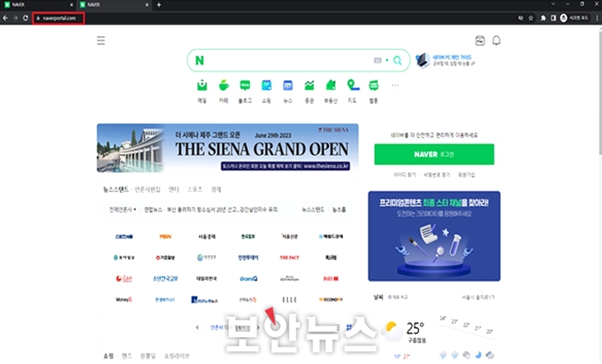Open the stock (증권) chart icon
Image resolution: width=602 pixels, height=364 pixels.
pos(309,85)
